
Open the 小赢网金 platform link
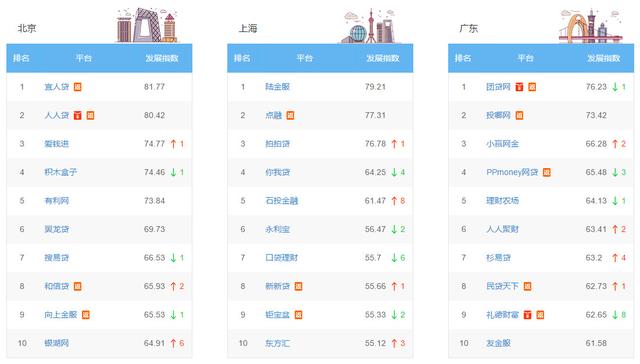pyautogui.click(x=502, y=144)
